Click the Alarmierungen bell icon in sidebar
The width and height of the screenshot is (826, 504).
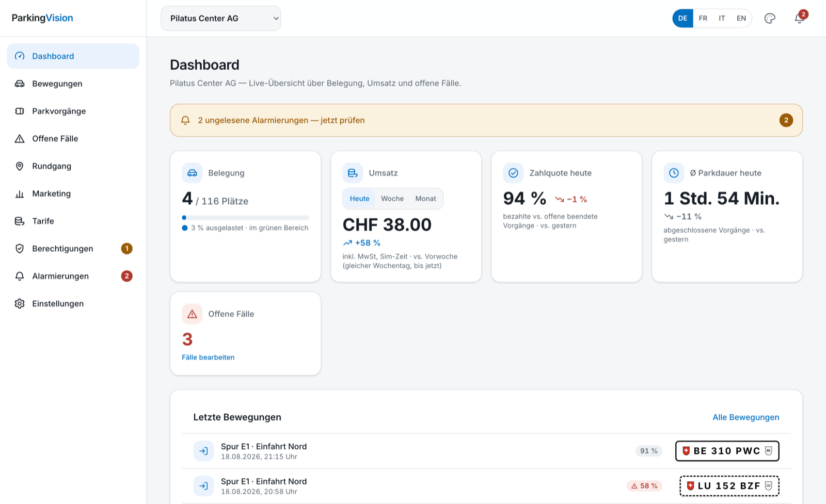click(x=20, y=276)
